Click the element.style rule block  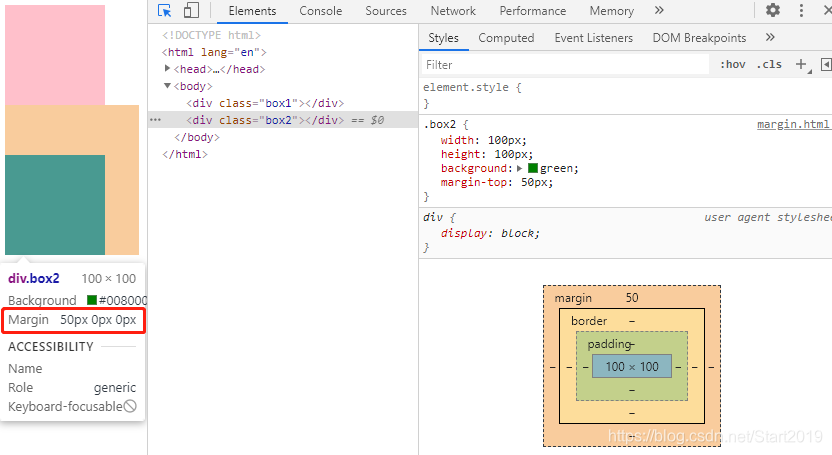pos(626,95)
